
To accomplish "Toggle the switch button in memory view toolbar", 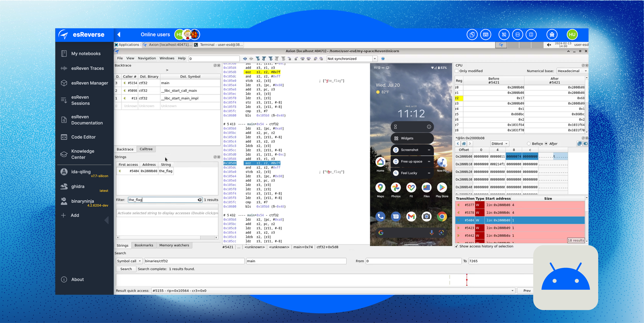I will click(585, 144).
